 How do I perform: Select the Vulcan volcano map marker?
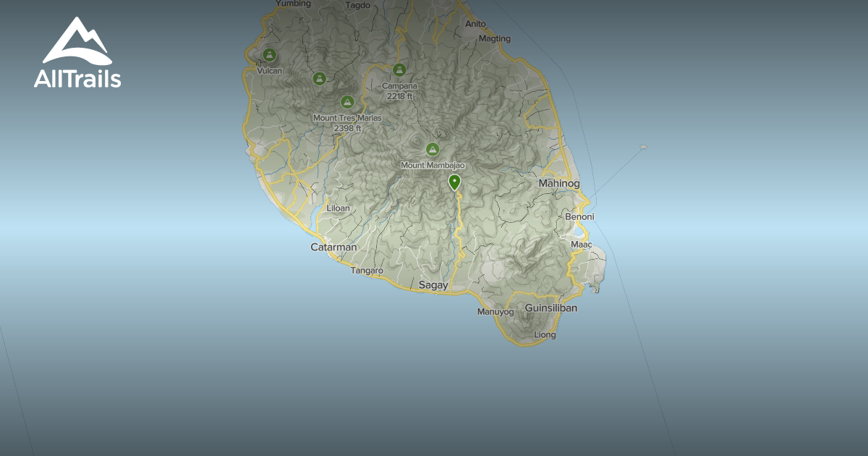268,54
